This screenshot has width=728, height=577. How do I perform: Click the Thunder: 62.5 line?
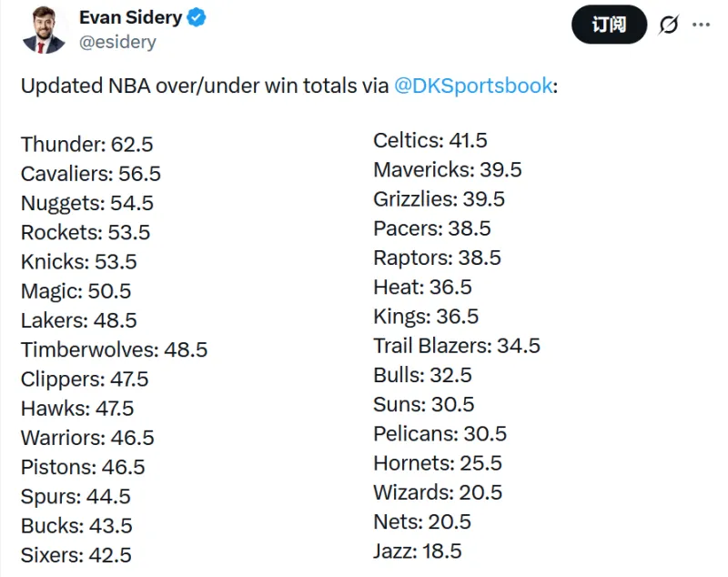pyautogui.click(x=86, y=144)
